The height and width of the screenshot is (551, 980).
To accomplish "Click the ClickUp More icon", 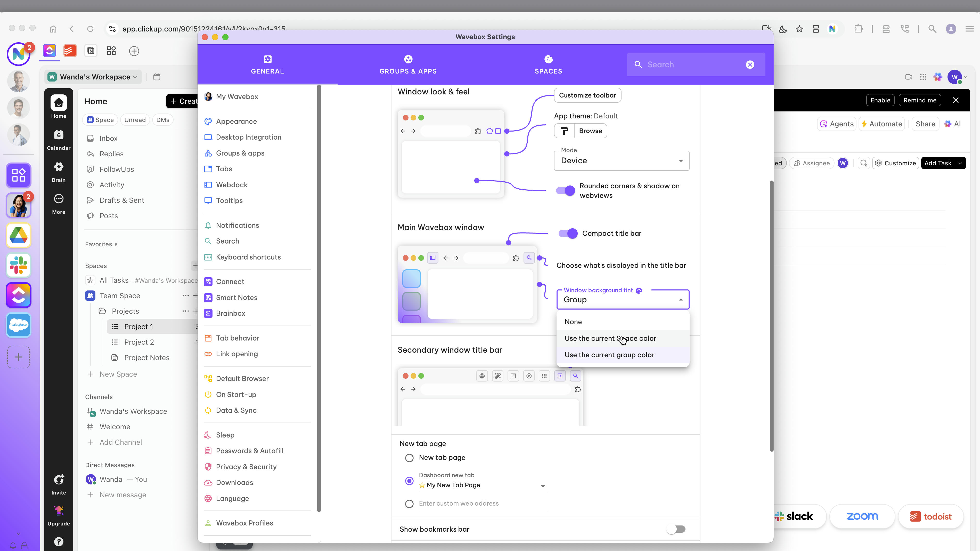I will click(59, 204).
